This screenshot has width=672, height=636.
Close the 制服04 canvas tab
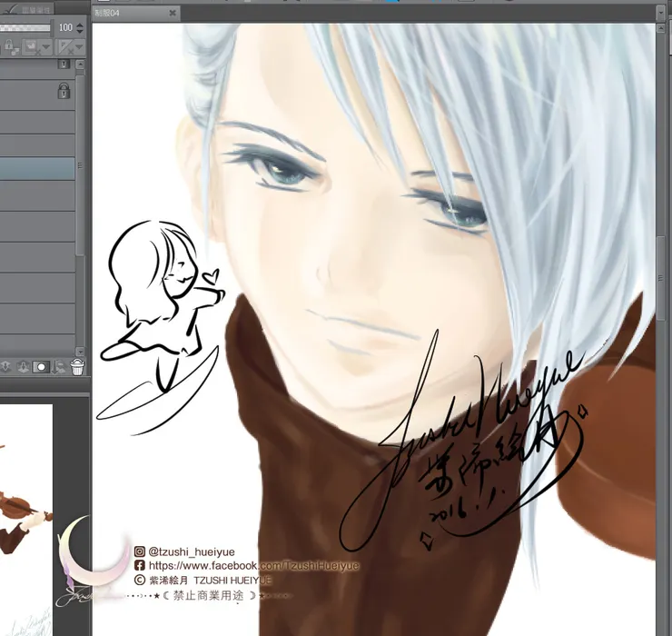(x=173, y=14)
